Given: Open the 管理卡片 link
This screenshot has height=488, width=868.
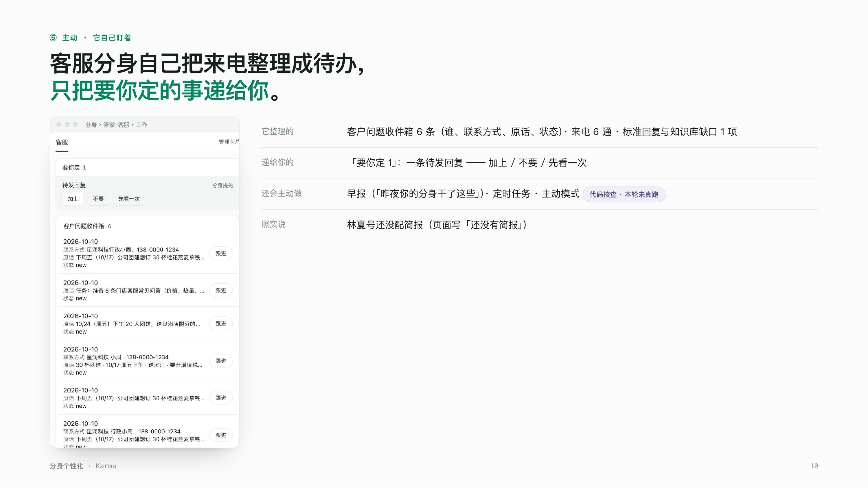Looking at the screenshot, I should tap(229, 142).
